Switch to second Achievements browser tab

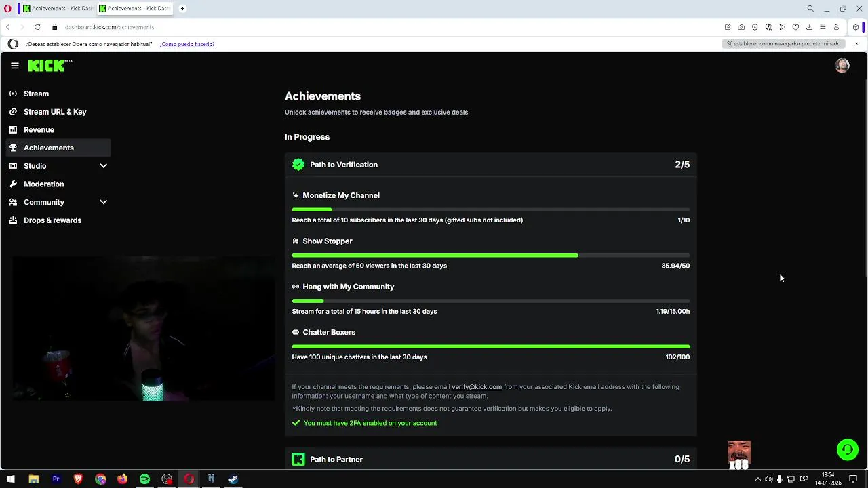click(134, 9)
